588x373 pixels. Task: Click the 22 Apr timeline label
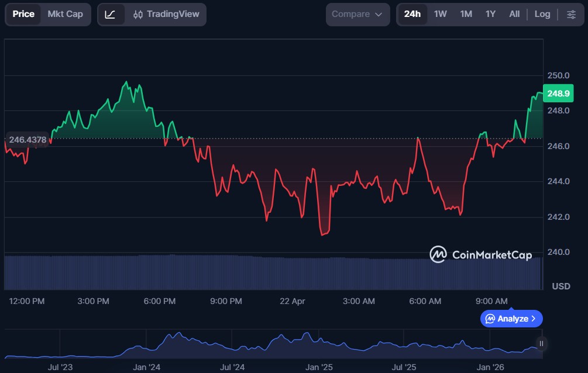292,301
